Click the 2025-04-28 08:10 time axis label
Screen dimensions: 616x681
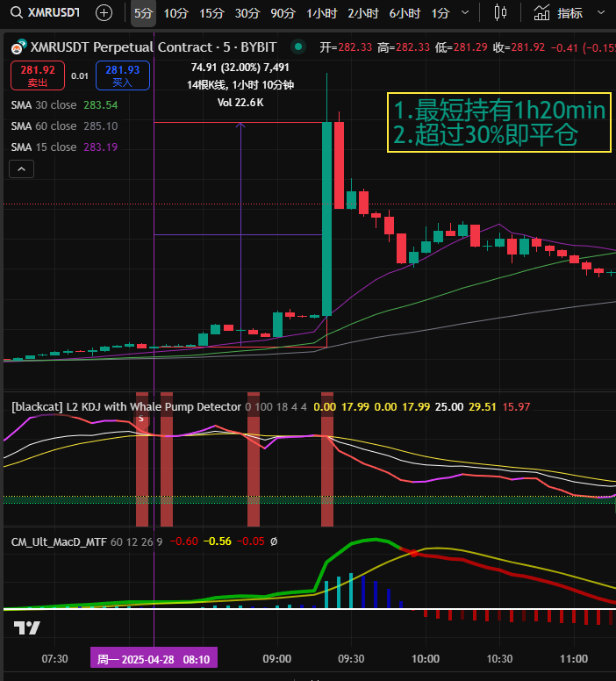click(154, 658)
